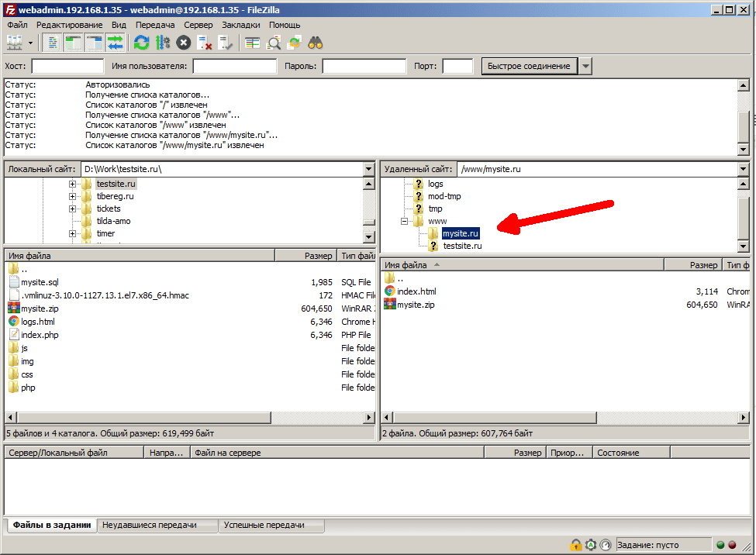756x555 pixels.
Task: Cancel current operation with X icon
Action: pyautogui.click(x=184, y=43)
